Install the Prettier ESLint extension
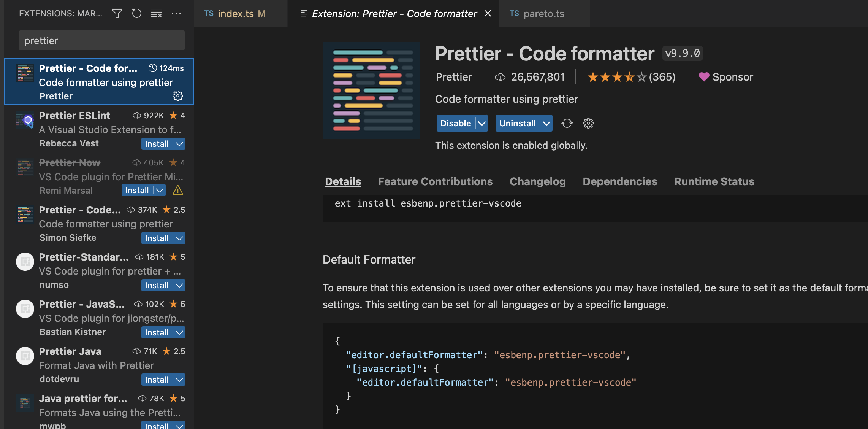 157,144
